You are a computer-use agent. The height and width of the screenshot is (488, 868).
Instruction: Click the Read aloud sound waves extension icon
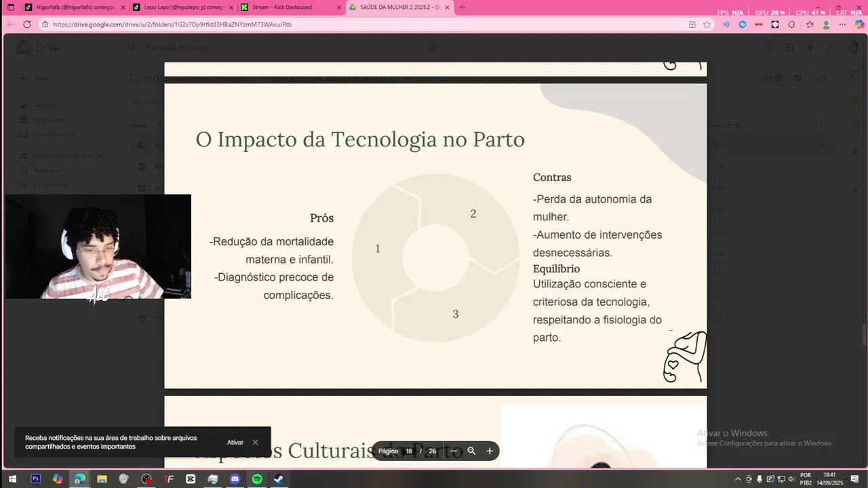pos(726,24)
